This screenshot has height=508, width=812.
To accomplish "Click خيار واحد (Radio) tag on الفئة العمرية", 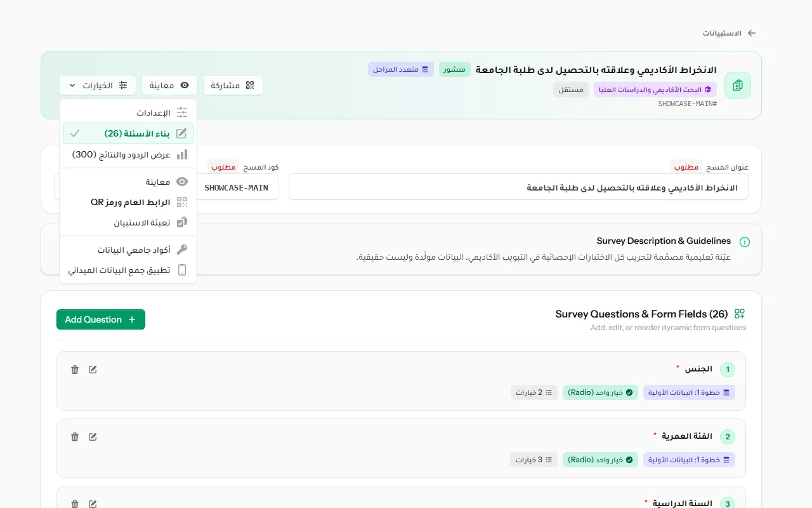I will pos(600,460).
